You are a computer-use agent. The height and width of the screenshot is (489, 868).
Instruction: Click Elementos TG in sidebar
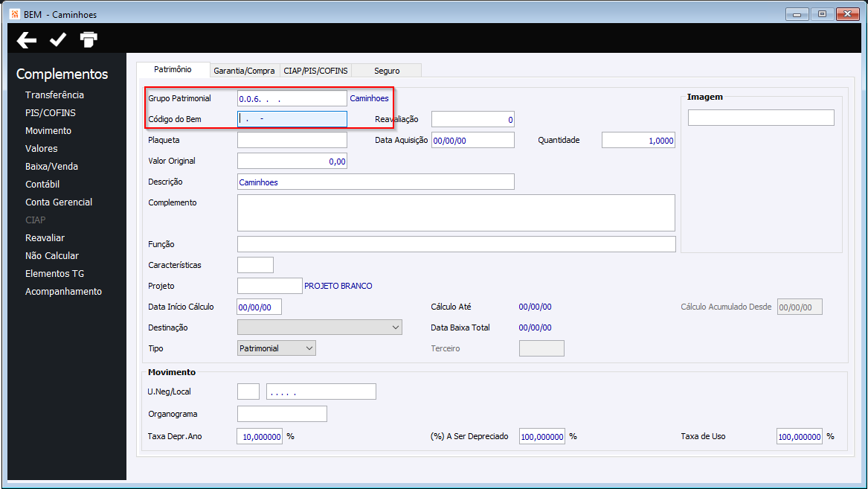[x=55, y=274]
